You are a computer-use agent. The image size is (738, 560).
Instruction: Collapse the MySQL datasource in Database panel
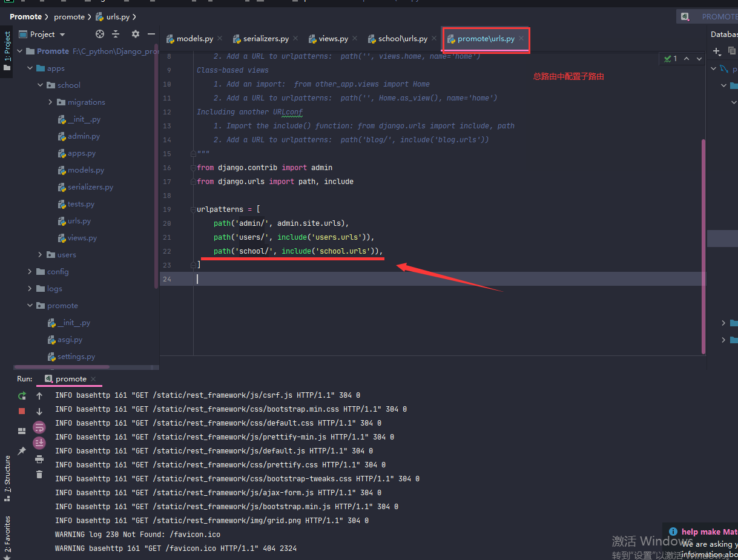pos(714,69)
